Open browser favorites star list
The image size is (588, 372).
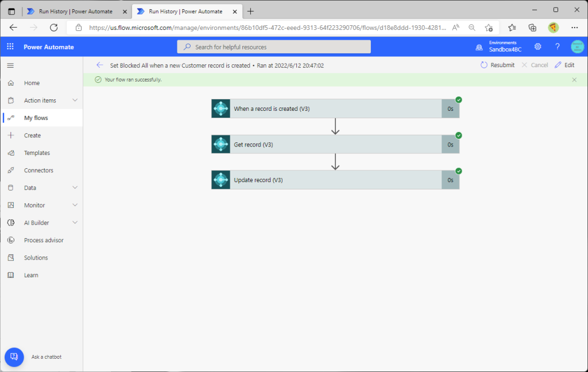point(512,28)
